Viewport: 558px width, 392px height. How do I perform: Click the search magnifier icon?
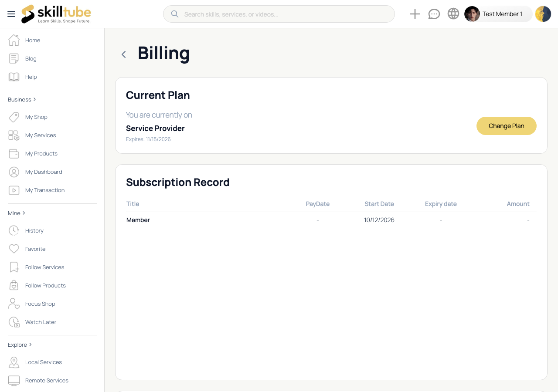tap(175, 14)
